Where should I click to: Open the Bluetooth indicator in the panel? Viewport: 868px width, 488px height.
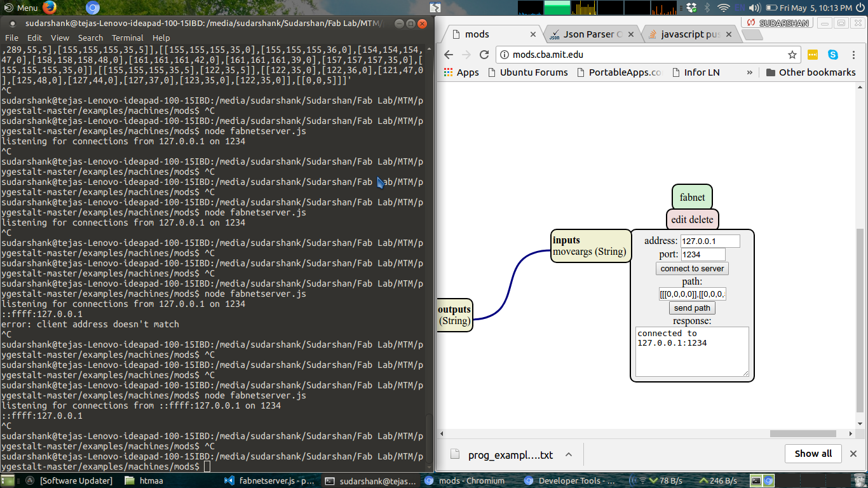[x=707, y=8]
